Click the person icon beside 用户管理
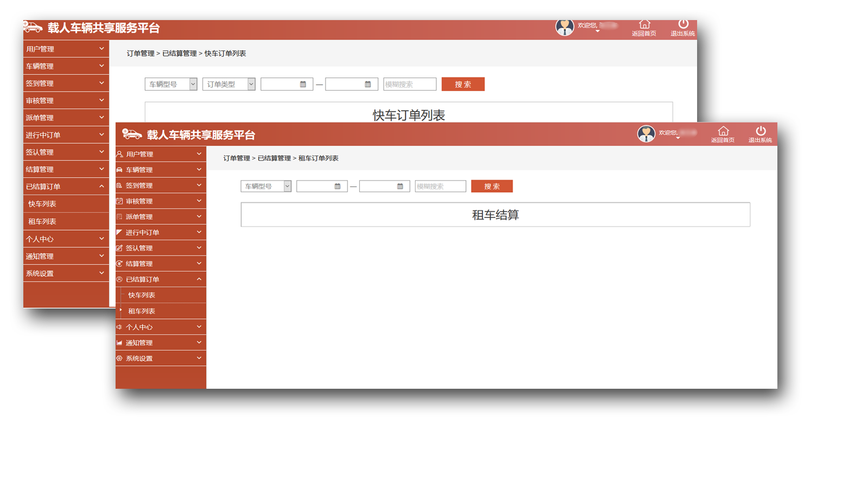 tap(119, 154)
